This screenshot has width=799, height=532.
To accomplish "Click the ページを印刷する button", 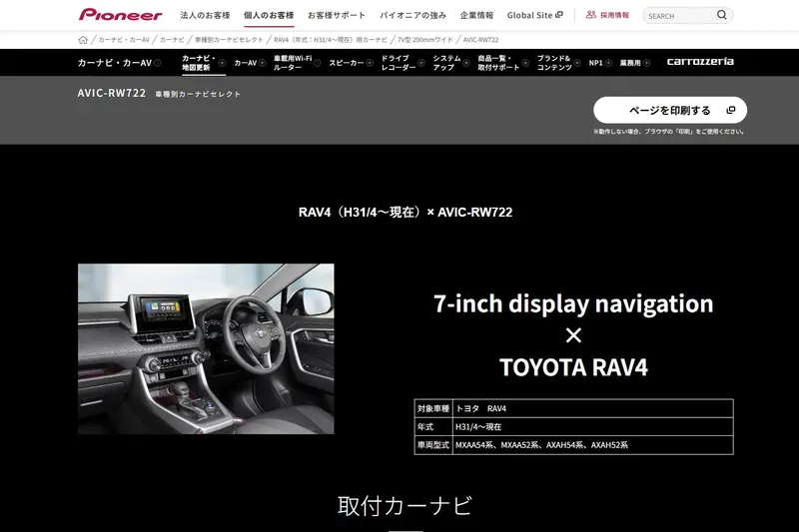I will click(x=670, y=110).
